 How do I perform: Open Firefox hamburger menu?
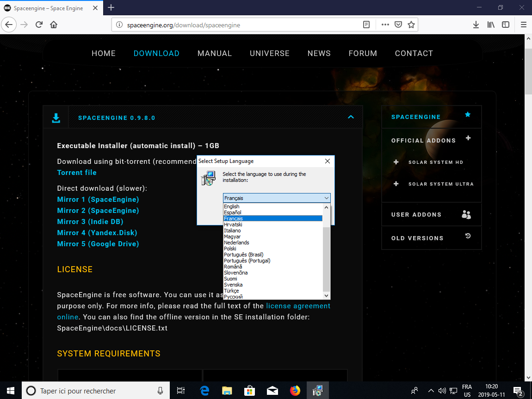coord(524,25)
